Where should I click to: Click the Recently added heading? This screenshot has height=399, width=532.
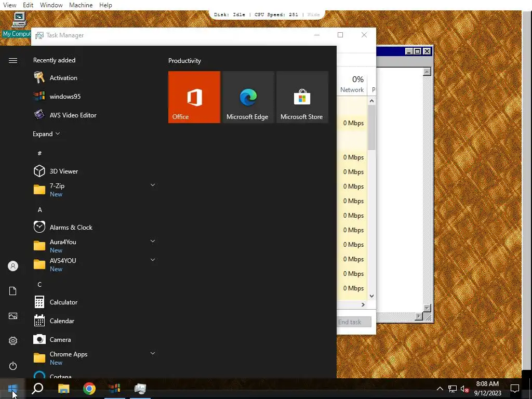point(54,60)
